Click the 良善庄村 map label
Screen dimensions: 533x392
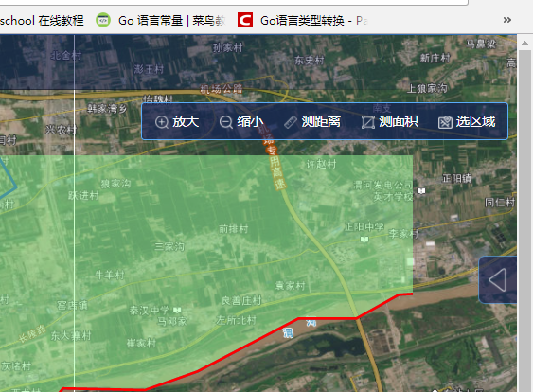click(241, 300)
